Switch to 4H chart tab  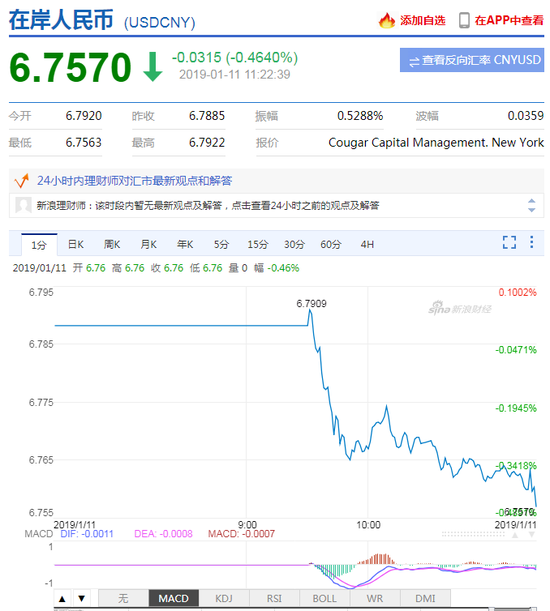coord(367,244)
